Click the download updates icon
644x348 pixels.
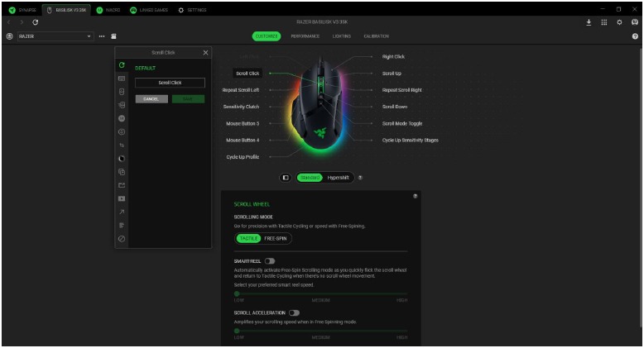(589, 22)
